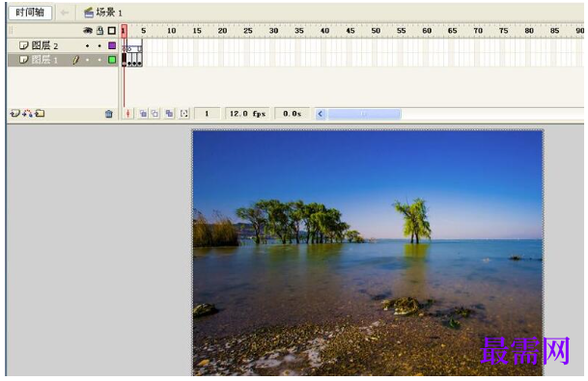588x381 pixels.
Task: Click the timeline horizontal scrollbar thumb
Action: tap(364, 114)
